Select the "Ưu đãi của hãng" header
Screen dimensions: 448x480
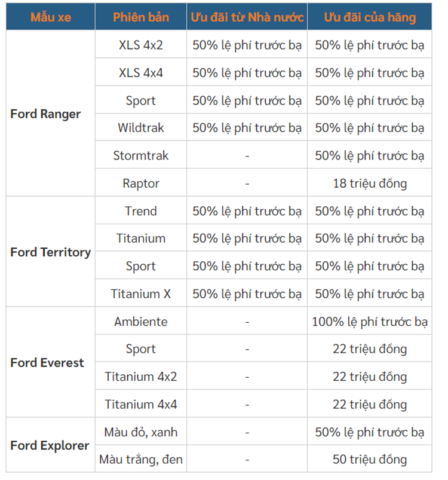tap(370, 17)
